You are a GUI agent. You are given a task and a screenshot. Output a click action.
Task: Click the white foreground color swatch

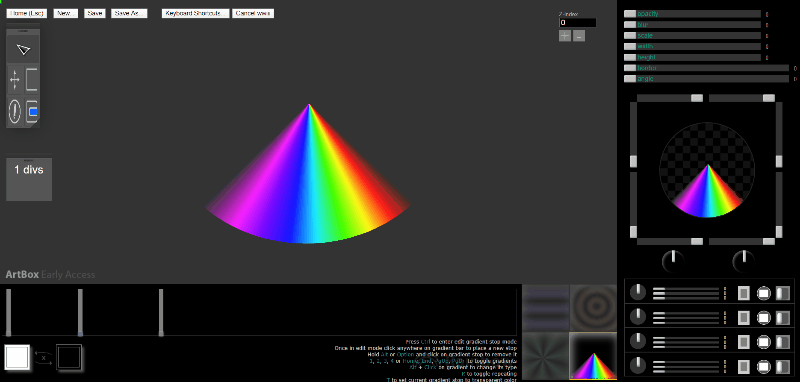coord(17,357)
